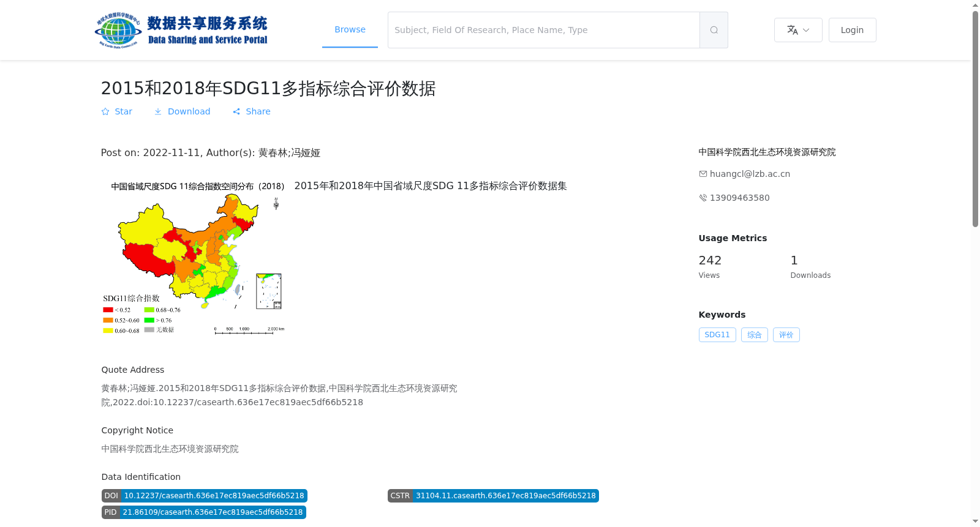The image size is (980, 527).
Task: Click the Data Sharing and Service Portal logo
Action: (181, 30)
